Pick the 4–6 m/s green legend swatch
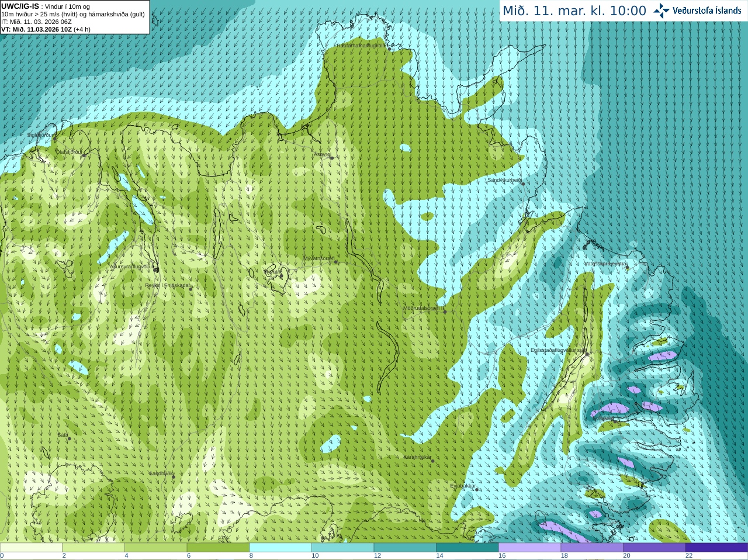 155,547
